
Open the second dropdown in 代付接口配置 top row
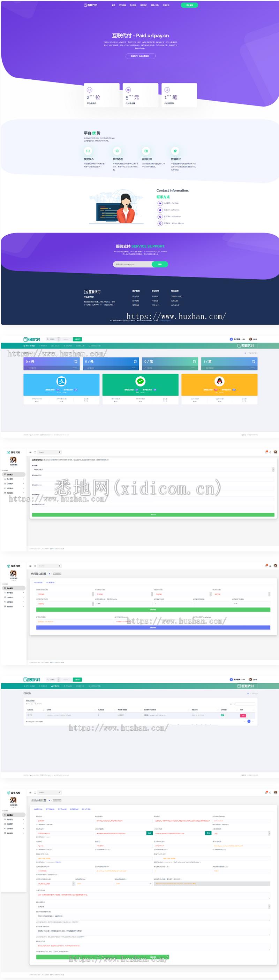[x=124, y=594]
